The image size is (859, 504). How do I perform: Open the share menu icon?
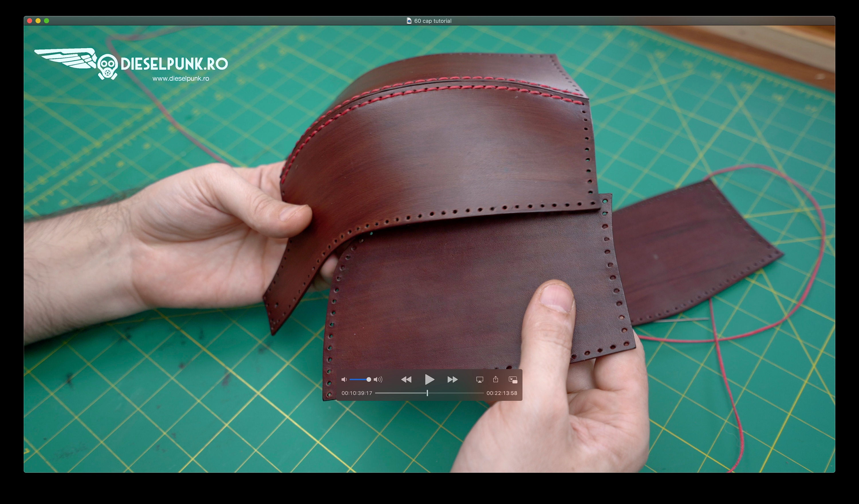[x=496, y=379]
